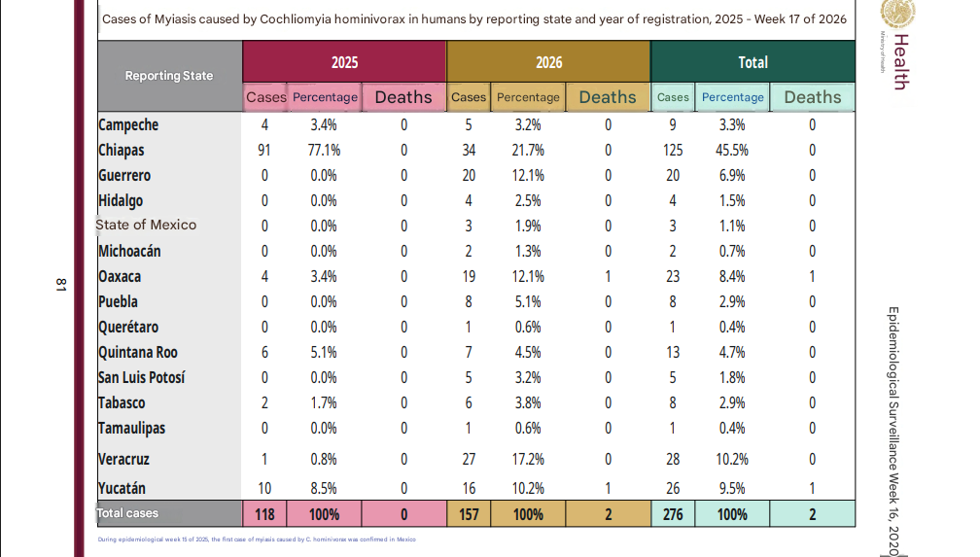Select the grand total cases value '276'
The image size is (980, 557).
[x=673, y=514]
